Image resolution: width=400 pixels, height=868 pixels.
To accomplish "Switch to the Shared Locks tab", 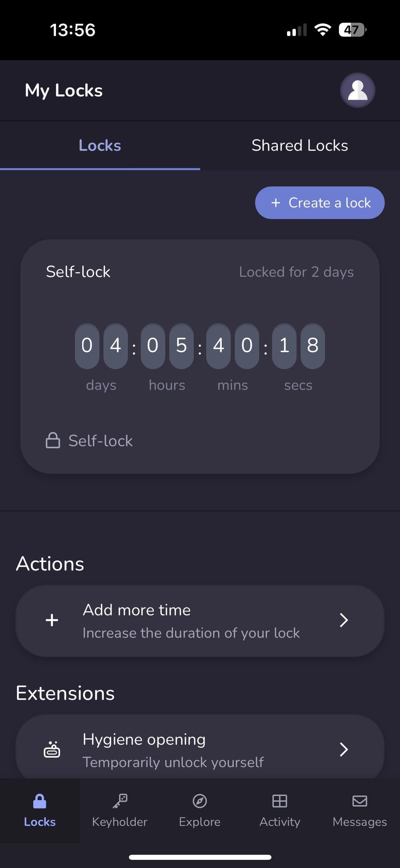I will tap(300, 145).
